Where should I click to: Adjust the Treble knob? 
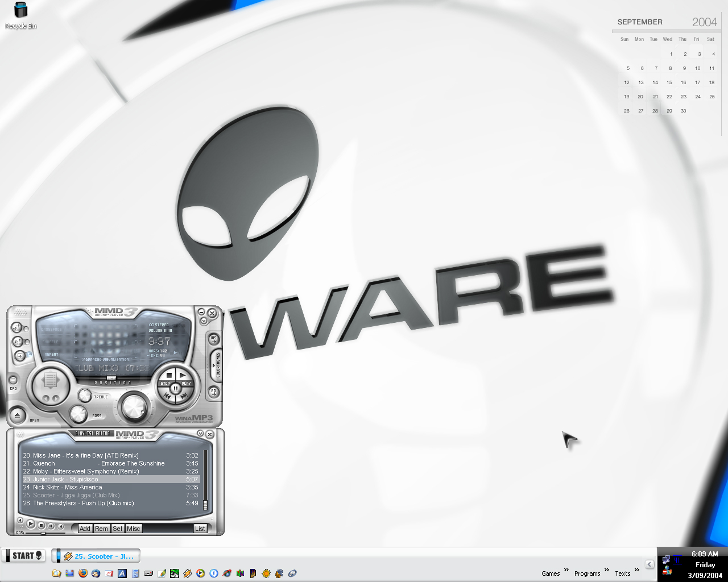85,396
